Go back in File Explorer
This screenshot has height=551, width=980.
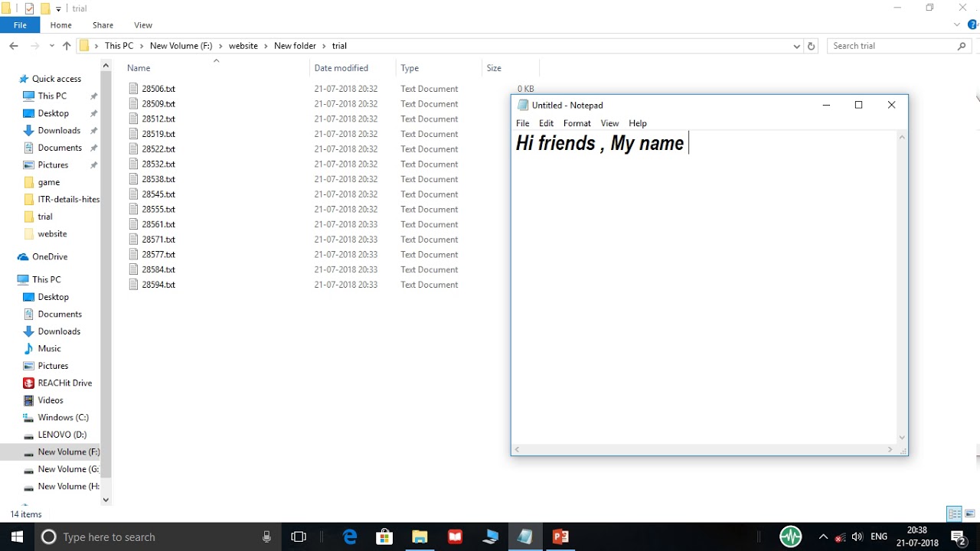(x=13, y=46)
